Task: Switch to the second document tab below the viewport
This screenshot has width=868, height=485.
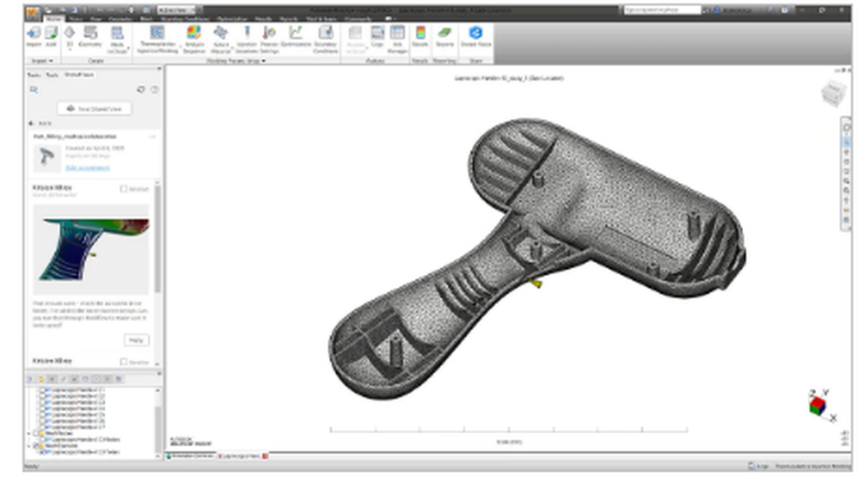Action: pyautogui.click(x=242, y=456)
